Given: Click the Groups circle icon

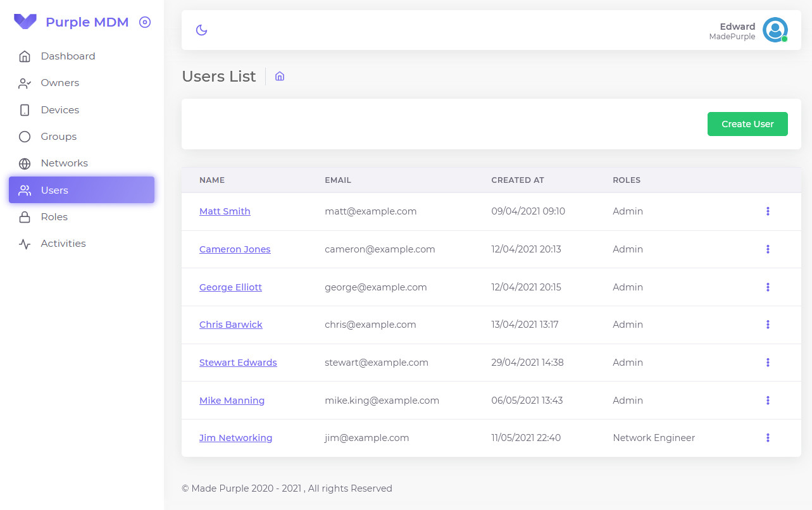Looking at the screenshot, I should point(25,137).
